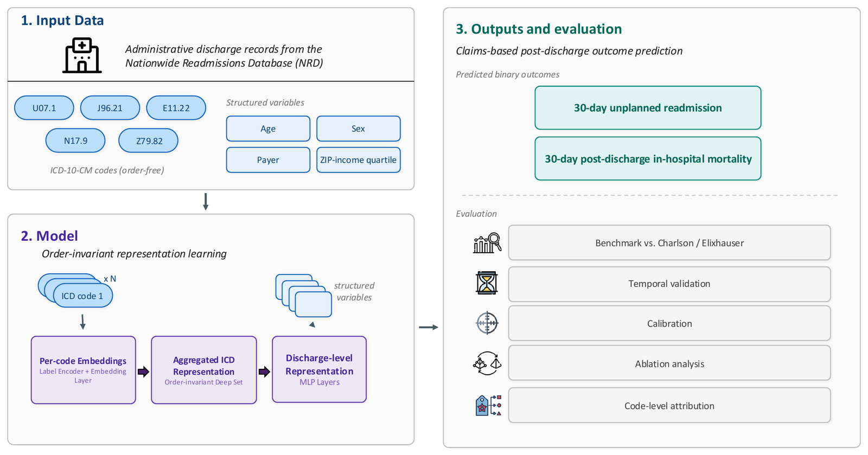This screenshot has height=455, width=868.
Task: Click the "Order-invariant representation learning" subtitle
Action: tap(134, 254)
